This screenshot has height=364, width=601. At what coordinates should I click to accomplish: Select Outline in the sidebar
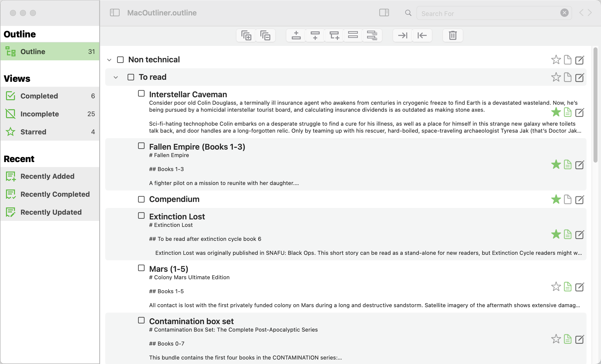pyautogui.click(x=50, y=52)
